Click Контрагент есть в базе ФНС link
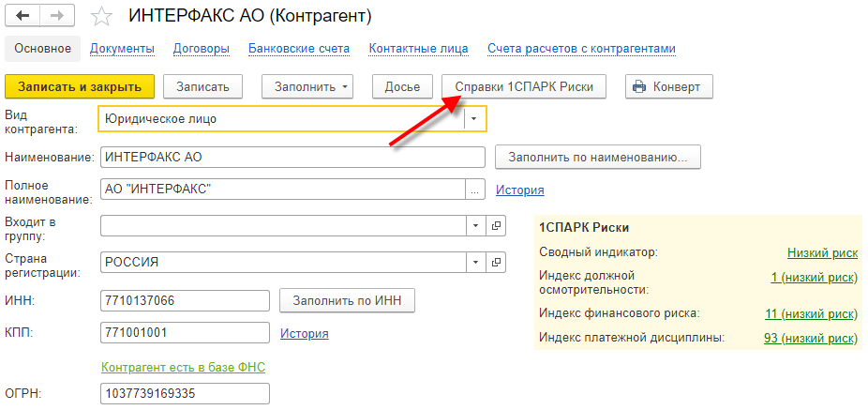868x410 pixels. [x=183, y=367]
